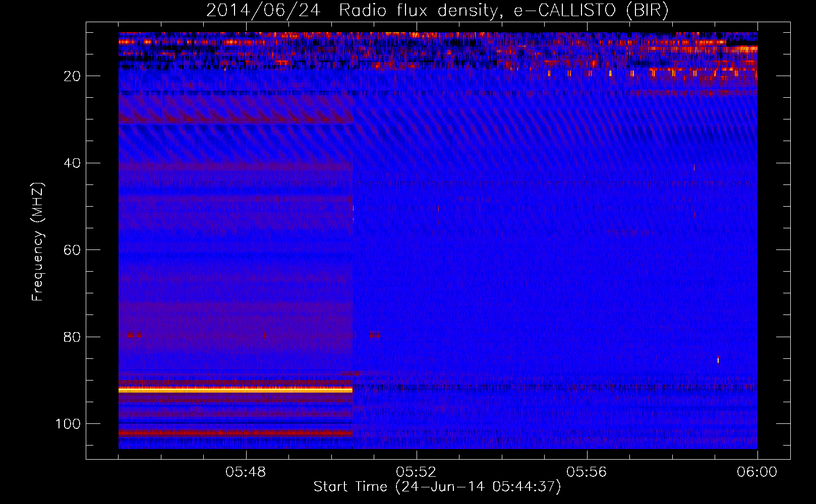Click the 100 MHz frequency tick label
The height and width of the screenshot is (504, 816).
click(68, 424)
